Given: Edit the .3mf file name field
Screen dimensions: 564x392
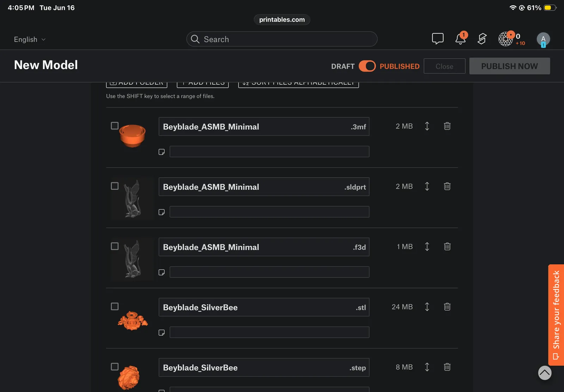Looking at the screenshot, I should [x=264, y=127].
